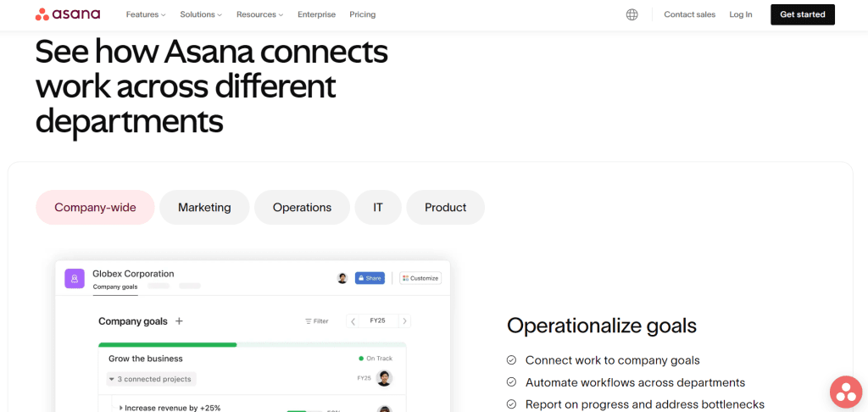
Task: Open the globe language selector
Action: (632, 15)
